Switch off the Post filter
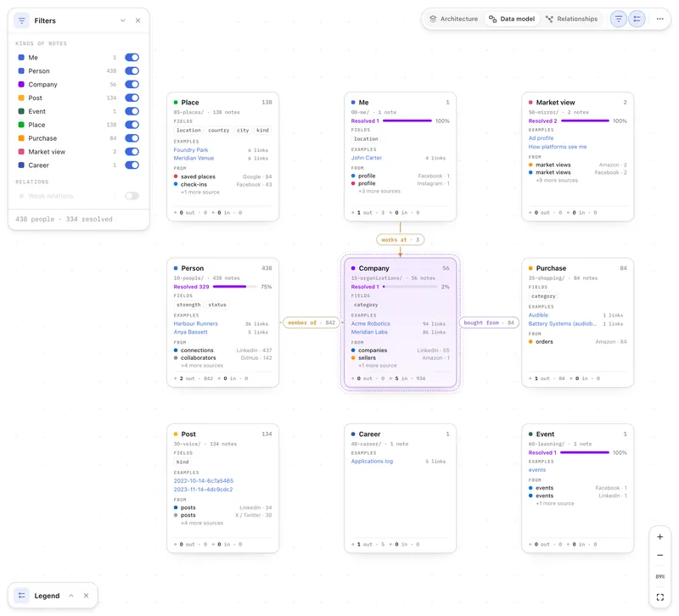This screenshot has height=616, width=679. [132, 98]
